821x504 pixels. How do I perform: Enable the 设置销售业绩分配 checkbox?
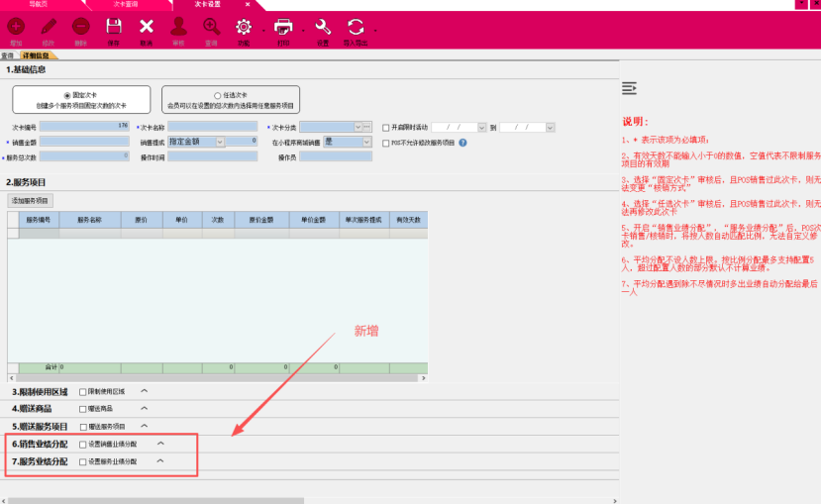(x=83, y=445)
